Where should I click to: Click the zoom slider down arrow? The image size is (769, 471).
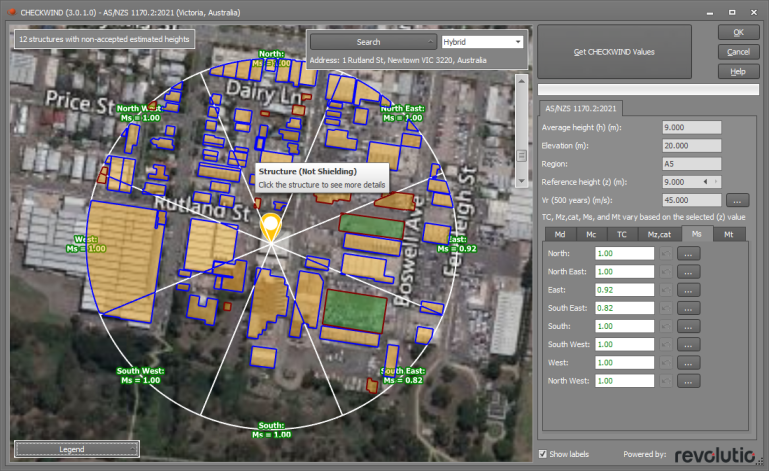pyautogui.click(x=521, y=181)
